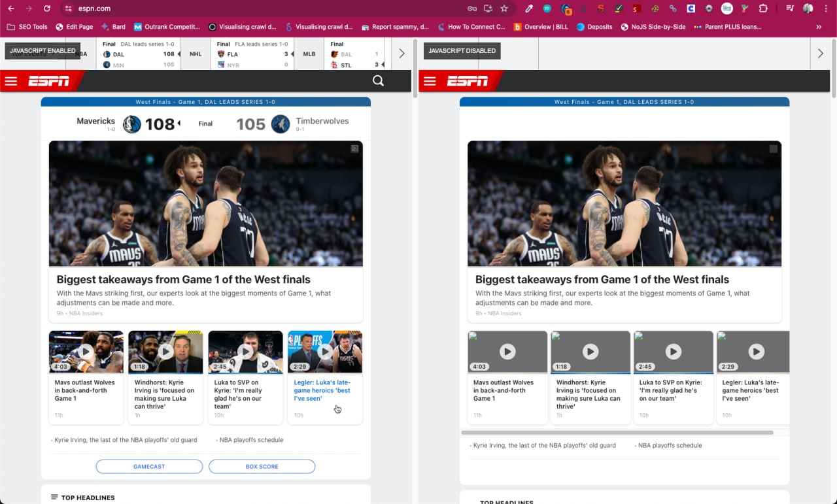
Task: Play Luka to SVP video, left pane
Action: 245,352
